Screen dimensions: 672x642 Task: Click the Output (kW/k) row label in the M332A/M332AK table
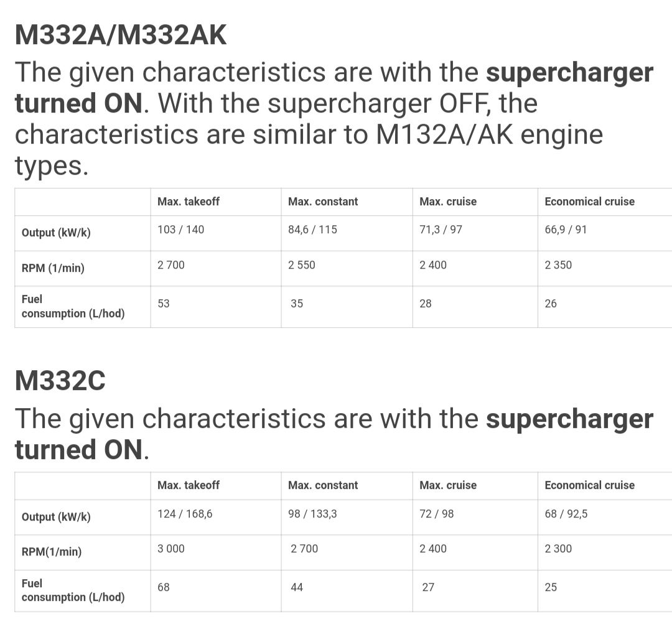[56, 233]
